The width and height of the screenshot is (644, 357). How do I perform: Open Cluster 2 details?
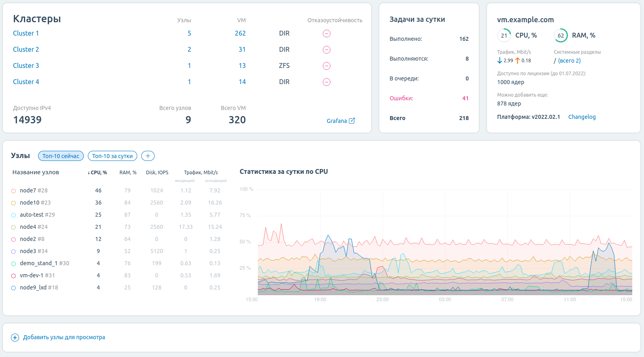(x=26, y=49)
